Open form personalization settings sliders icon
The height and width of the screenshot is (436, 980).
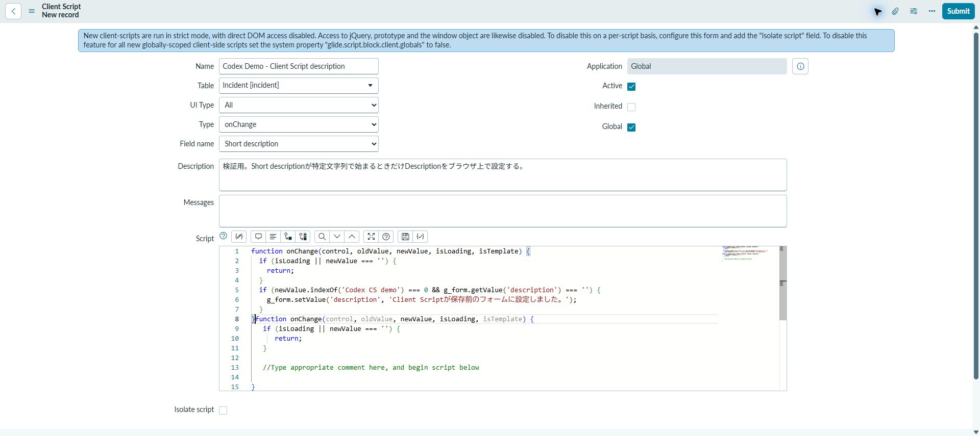pyautogui.click(x=914, y=11)
